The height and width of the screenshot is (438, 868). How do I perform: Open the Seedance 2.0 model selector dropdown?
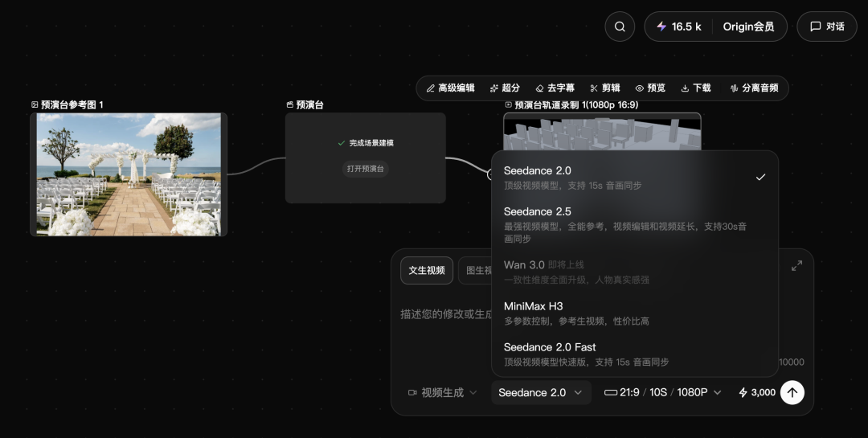[541, 393]
